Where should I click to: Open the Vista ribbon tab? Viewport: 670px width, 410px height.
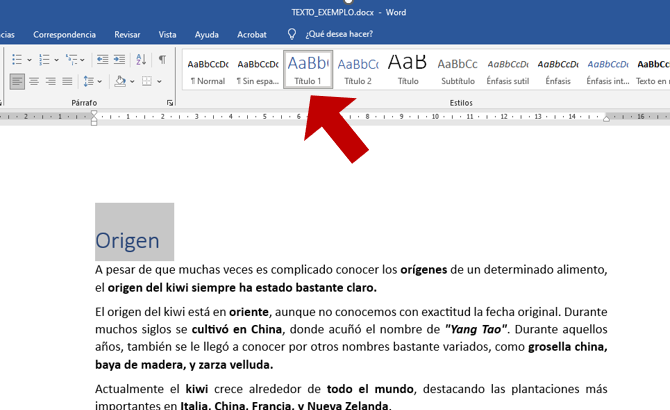pos(167,34)
